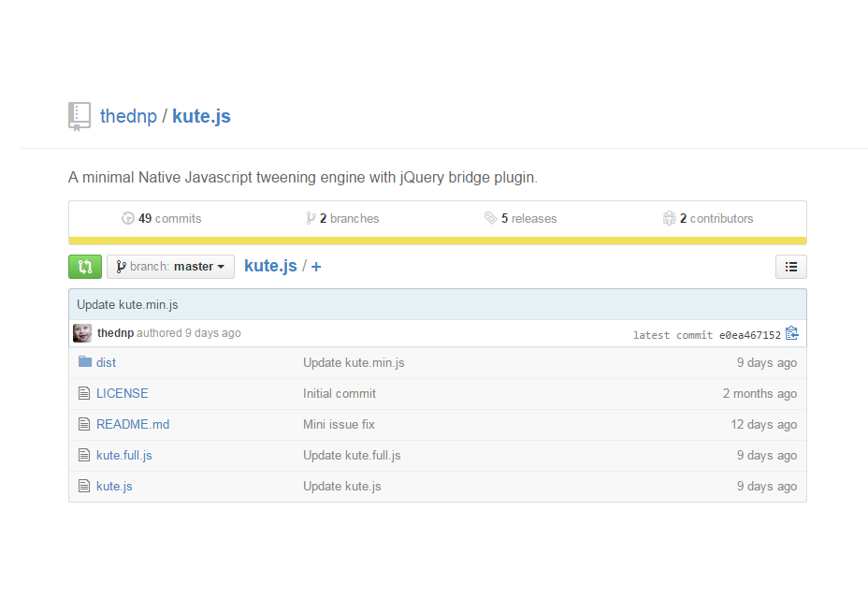Open the thednp owner profile link
This screenshot has height=599, width=868.
pyautogui.click(x=128, y=117)
